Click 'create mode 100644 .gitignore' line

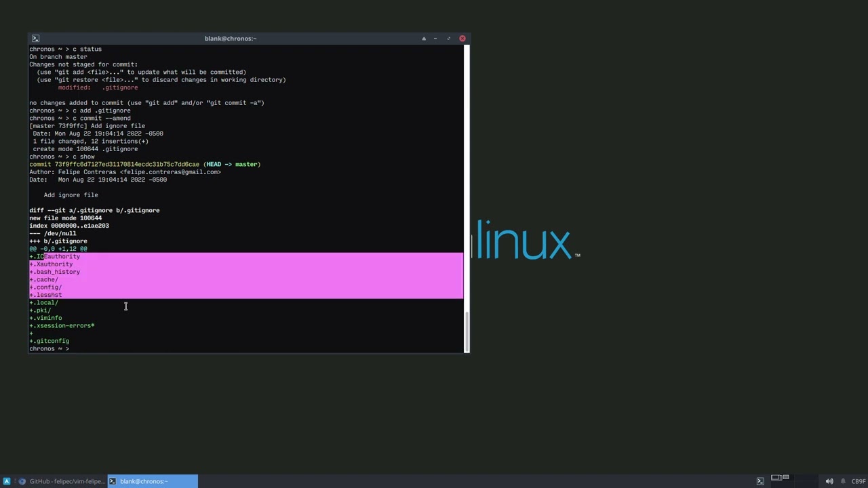click(85, 149)
